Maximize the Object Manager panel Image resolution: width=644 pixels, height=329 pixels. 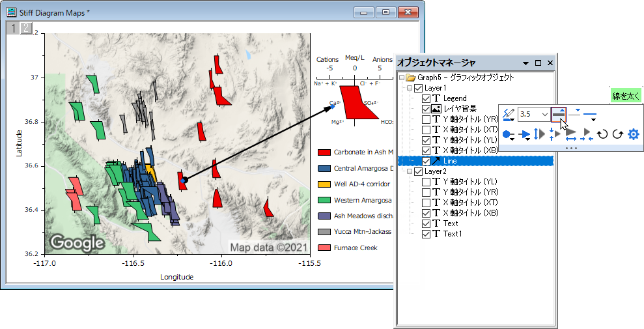pos(538,63)
